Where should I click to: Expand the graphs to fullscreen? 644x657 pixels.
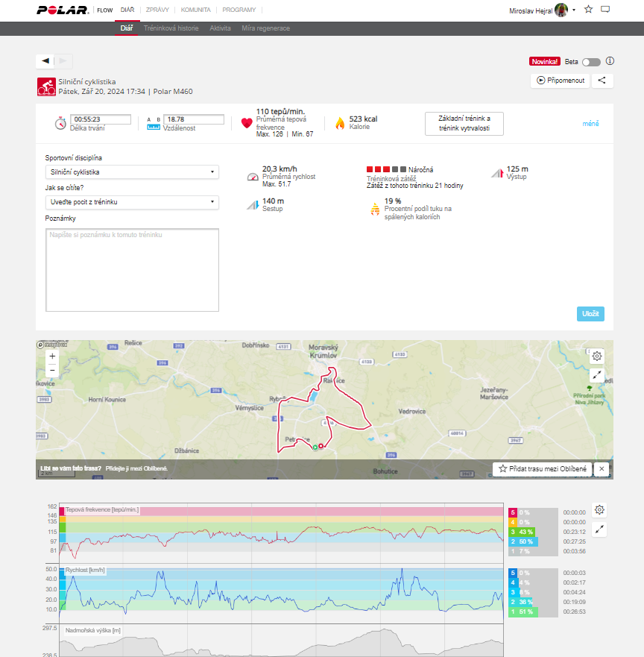(599, 529)
